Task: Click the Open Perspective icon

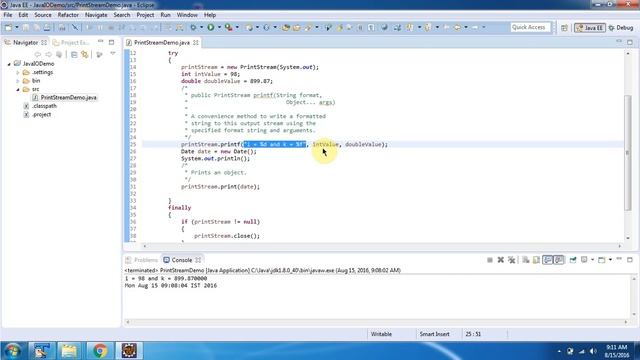Action: click(564, 28)
